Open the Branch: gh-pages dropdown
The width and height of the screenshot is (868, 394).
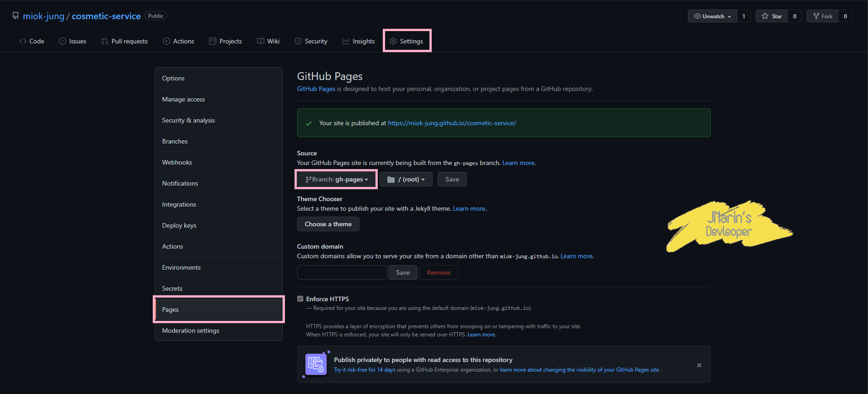337,179
